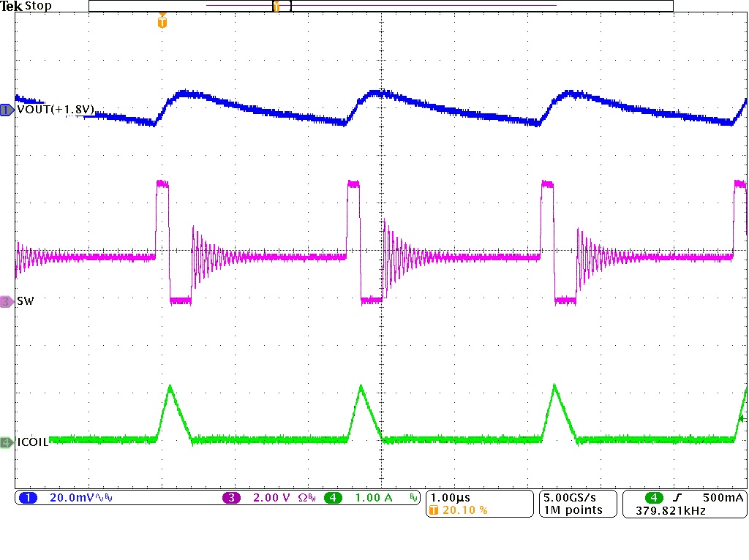Image resolution: width=749 pixels, height=560 pixels.
Task: Open the sample rate readout showing 5.00GS/s
Action: point(571,496)
